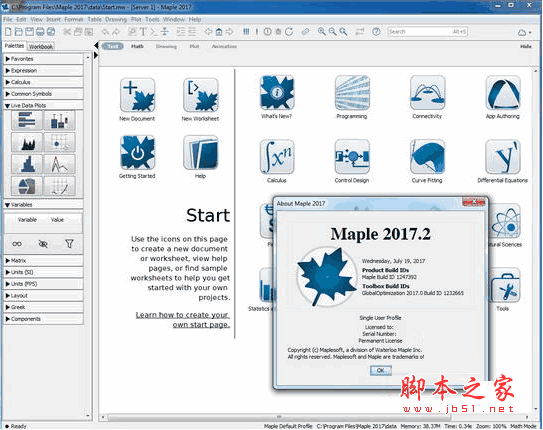
Task: Expand the Units (SI) palette
Action: [x=43, y=272]
